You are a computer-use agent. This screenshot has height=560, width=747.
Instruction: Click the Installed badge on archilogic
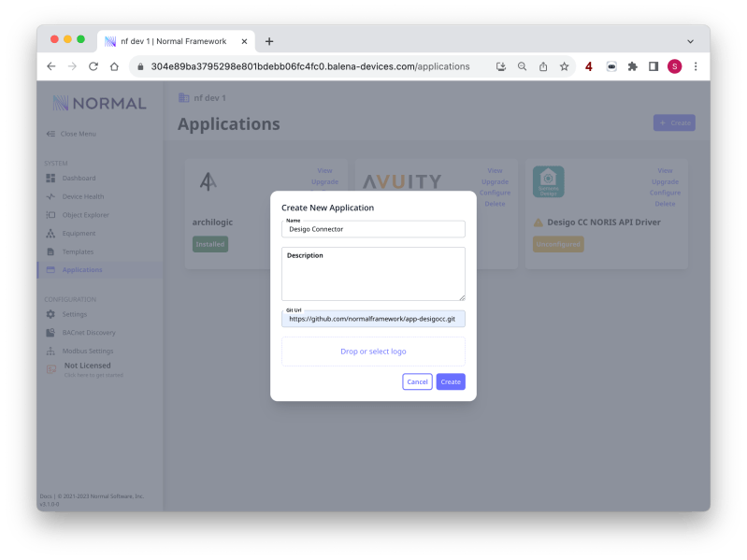[x=210, y=244]
